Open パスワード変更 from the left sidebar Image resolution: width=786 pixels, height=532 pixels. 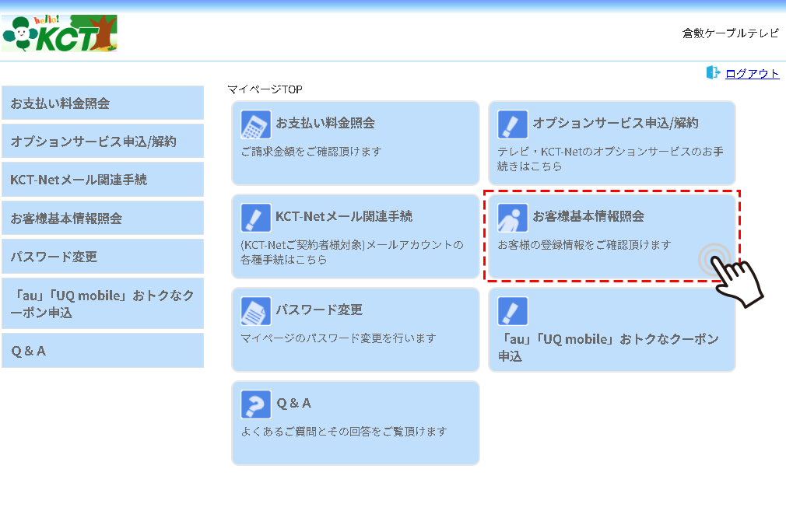coord(102,257)
